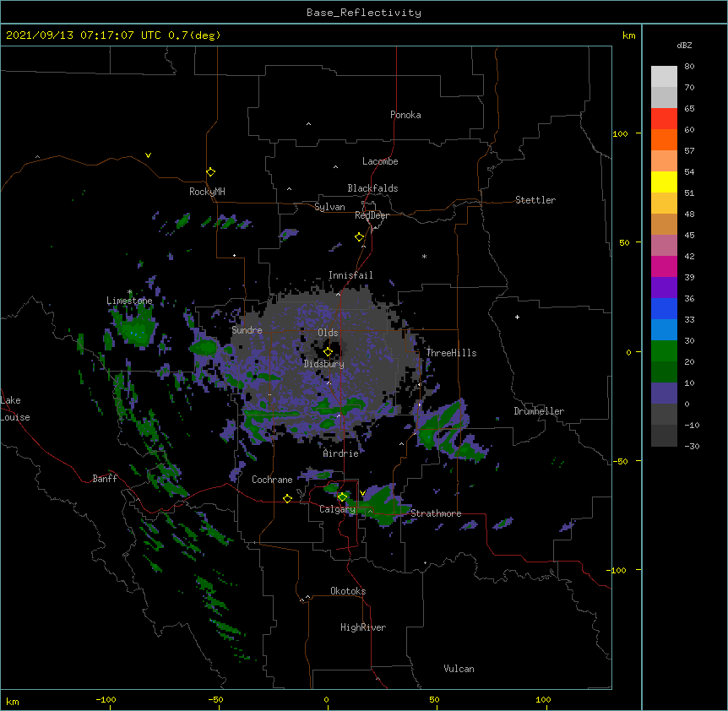Click the yellow marker below Cochrane

tap(287, 498)
